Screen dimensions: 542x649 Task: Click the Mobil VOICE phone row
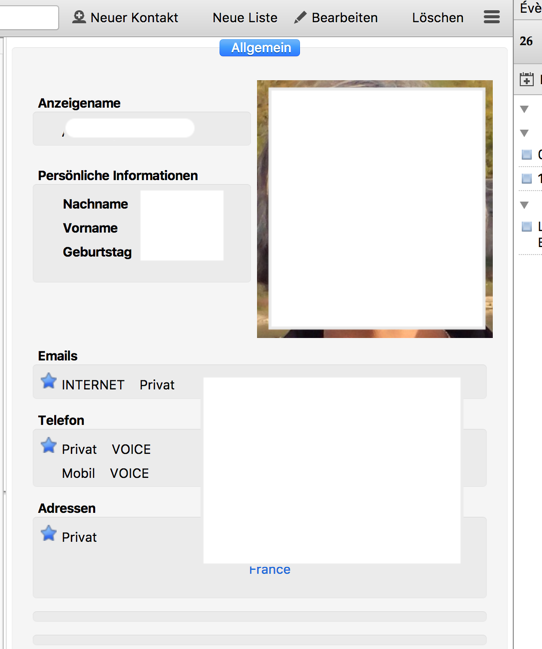[260, 473]
